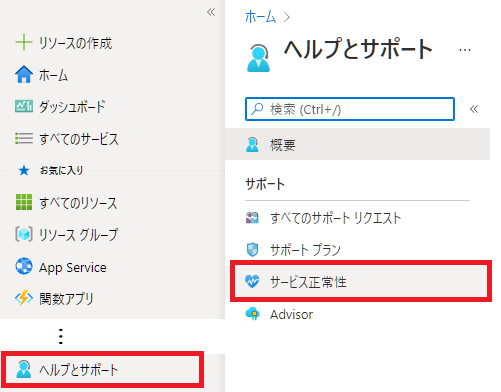501x392 pixels.
Task: Click the サポート プラン shield icon
Action: 252,249
